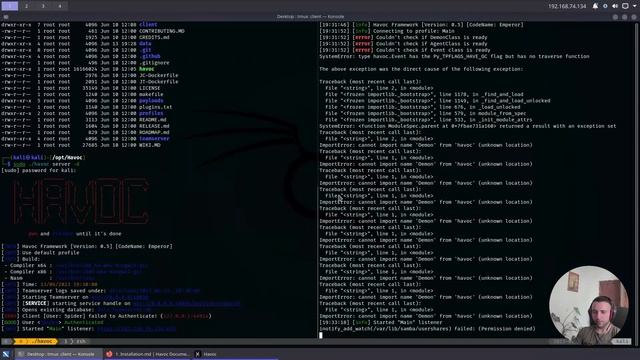Click the 'plugins.txt' file name

pos(156,107)
